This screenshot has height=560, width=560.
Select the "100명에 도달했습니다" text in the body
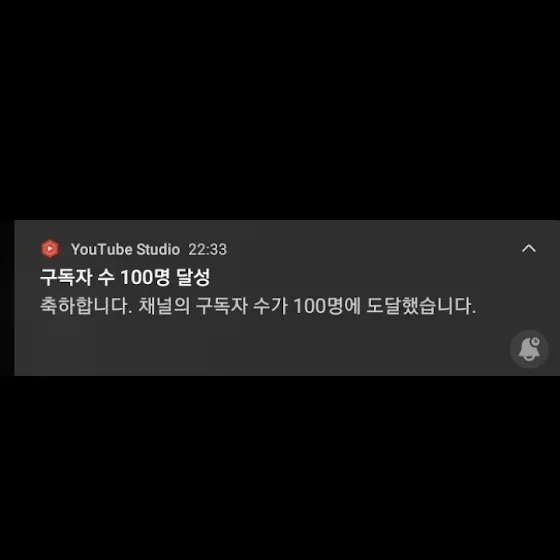(x=384, y=306)
